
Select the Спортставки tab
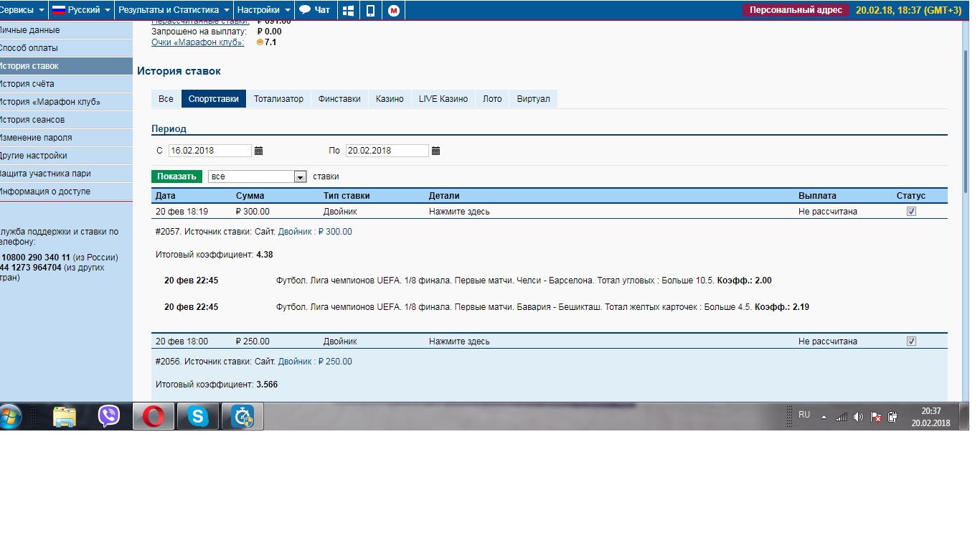(214, 99)
